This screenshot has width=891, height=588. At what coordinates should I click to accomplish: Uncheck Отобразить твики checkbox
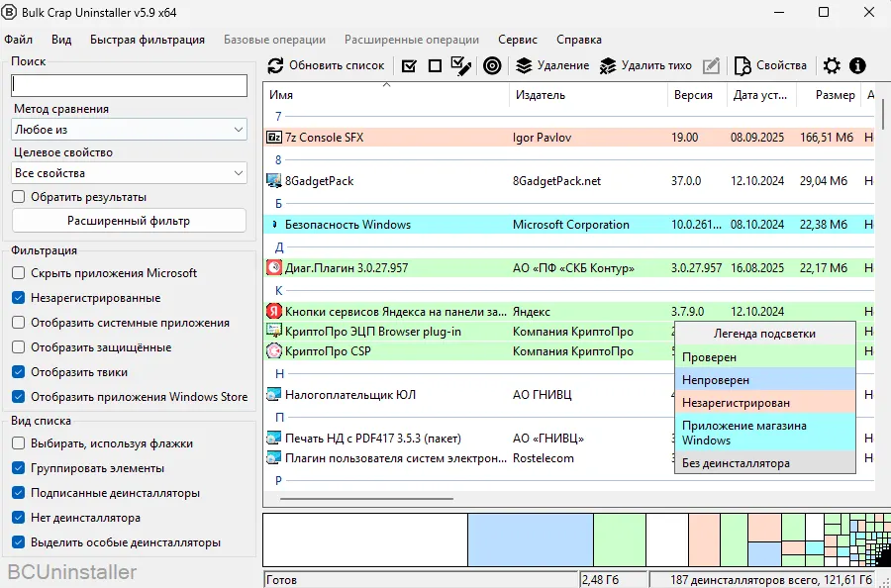point(19,372)
